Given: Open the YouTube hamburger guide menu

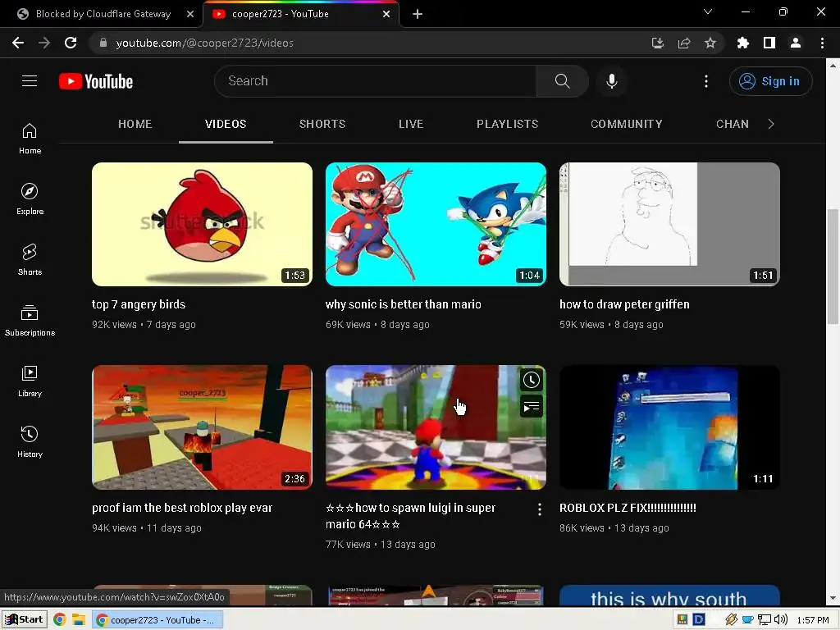Looking at the screenshot, I should pyautogui.click(x=30, y=81).
